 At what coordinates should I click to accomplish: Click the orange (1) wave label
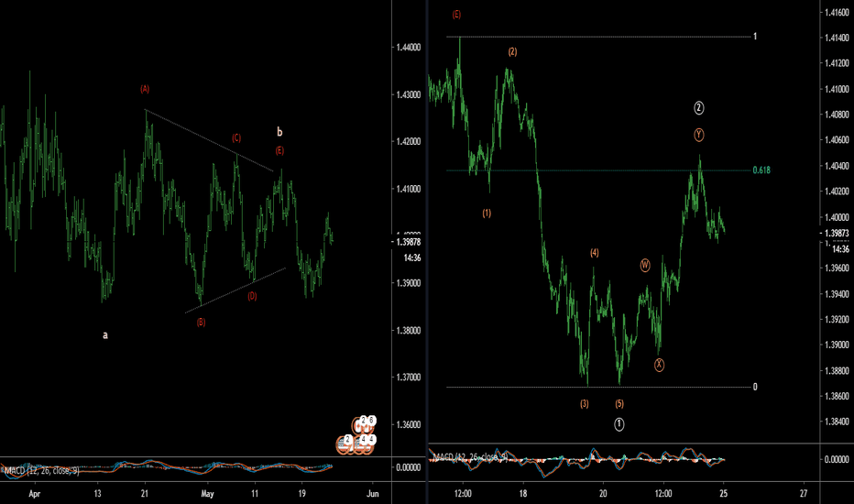(487, 213)
